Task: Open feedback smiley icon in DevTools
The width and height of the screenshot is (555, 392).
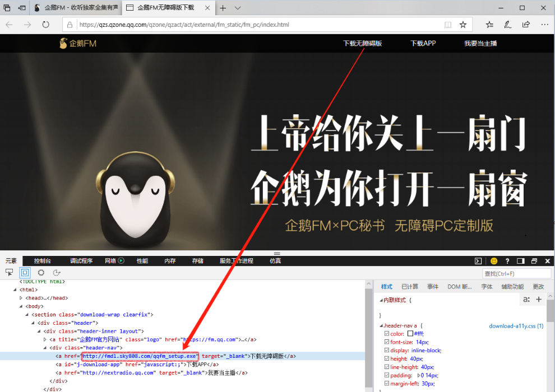Action: click(494, 261)
